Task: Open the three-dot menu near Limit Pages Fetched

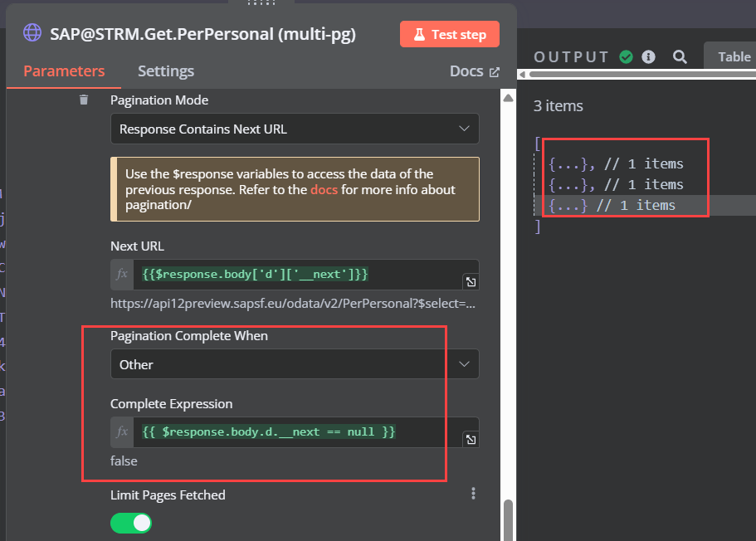Action: click(473, 493)
